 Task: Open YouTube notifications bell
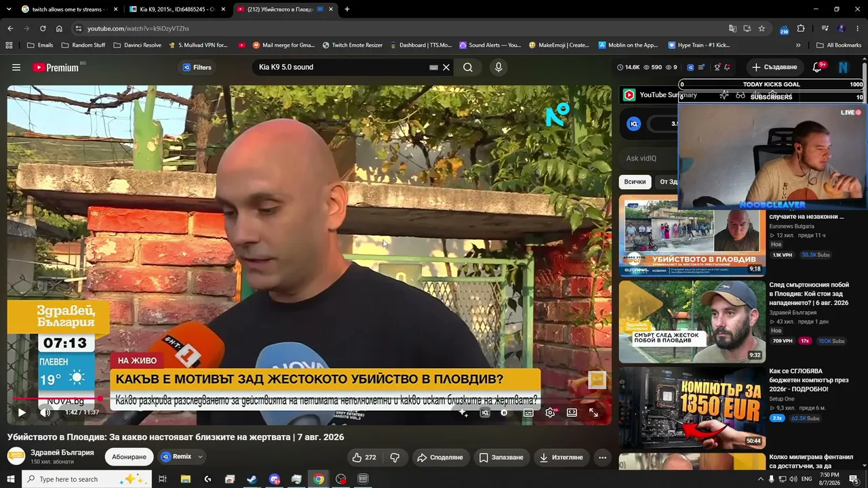pos(817,67)
